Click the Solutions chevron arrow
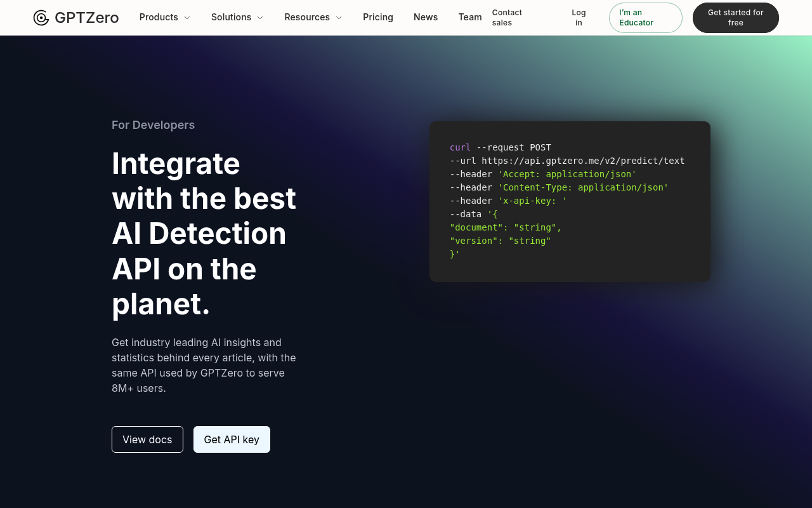 pos(260,18)
